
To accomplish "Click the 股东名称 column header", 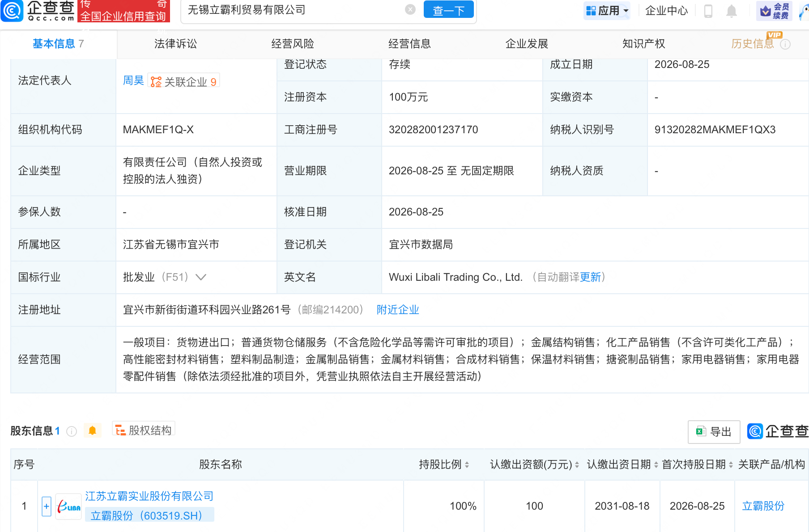I will (x=221, y=464).
